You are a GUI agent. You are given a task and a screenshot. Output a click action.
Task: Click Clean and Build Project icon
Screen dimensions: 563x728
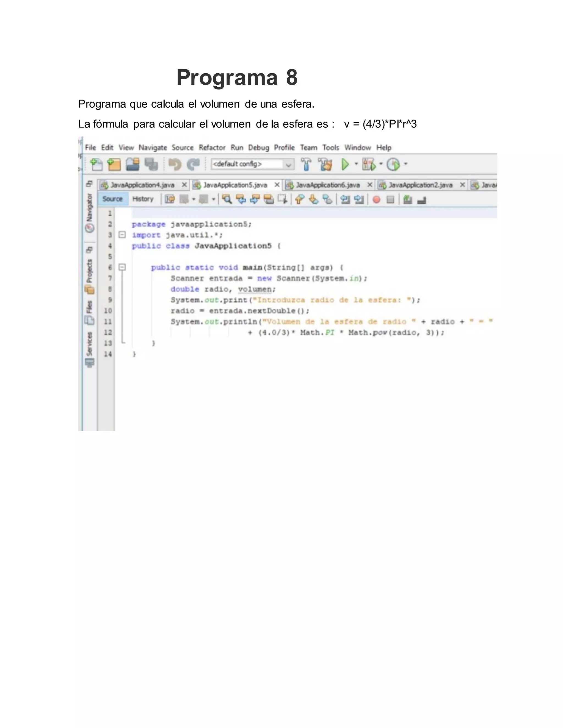pos(325,164)
